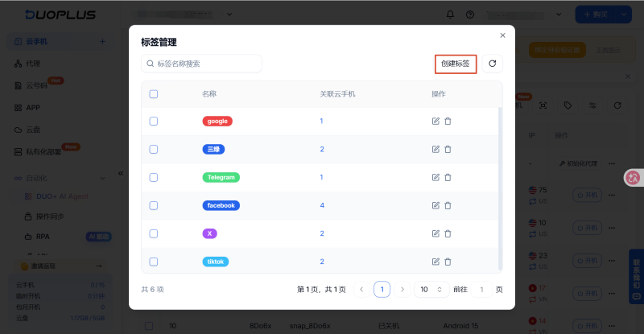Screen dimensions: 644x334
Task: Click the DUOPLUS logo
Action: [x=60, y=14]
